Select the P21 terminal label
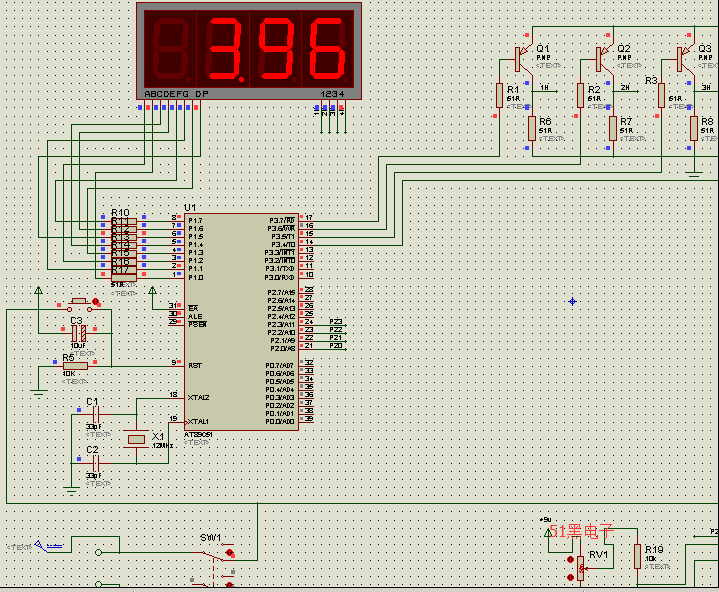Screen dimensions: 719x592 click(x=336, y=337)
